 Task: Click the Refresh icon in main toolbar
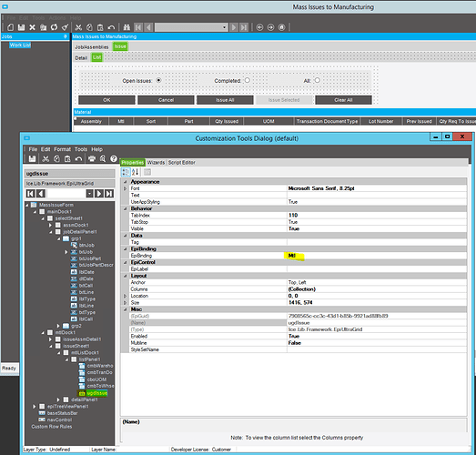(x=54, y=27)
